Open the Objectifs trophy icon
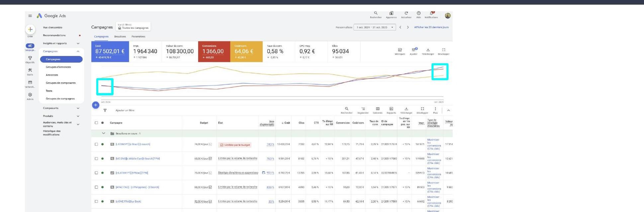The height and width of the screenshot is (212, 644). [x=30, y=58]
